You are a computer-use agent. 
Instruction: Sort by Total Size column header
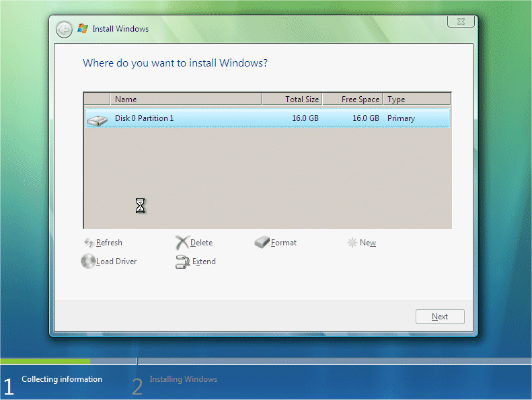pos(292,99)
